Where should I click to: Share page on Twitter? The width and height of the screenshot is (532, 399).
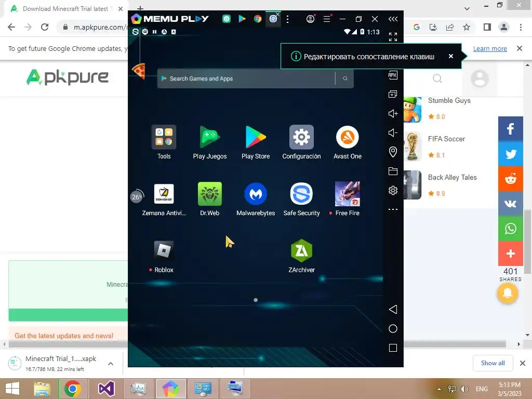coord(510,154)
